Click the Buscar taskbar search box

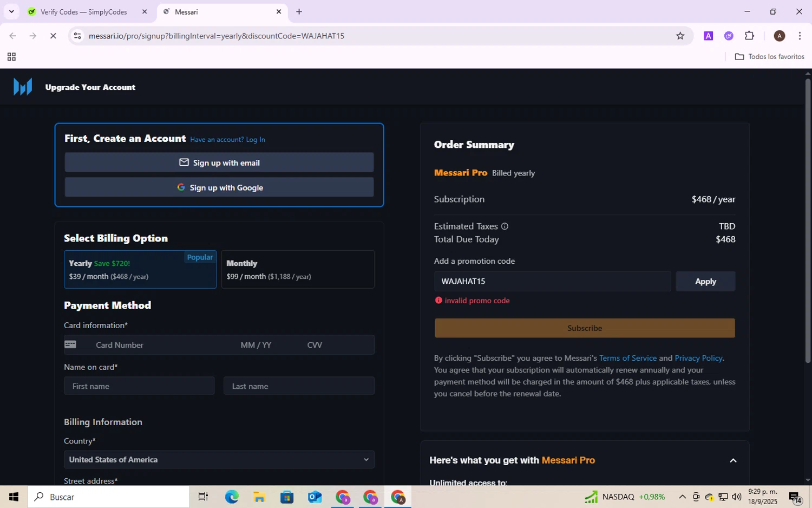108,497
